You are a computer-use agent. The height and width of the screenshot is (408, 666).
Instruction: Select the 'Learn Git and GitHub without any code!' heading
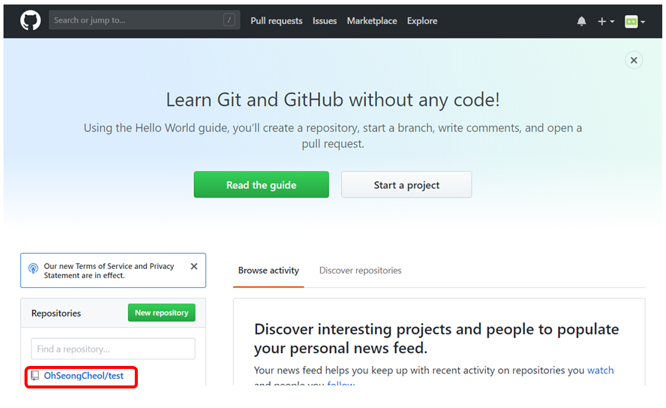coord(333,100)
